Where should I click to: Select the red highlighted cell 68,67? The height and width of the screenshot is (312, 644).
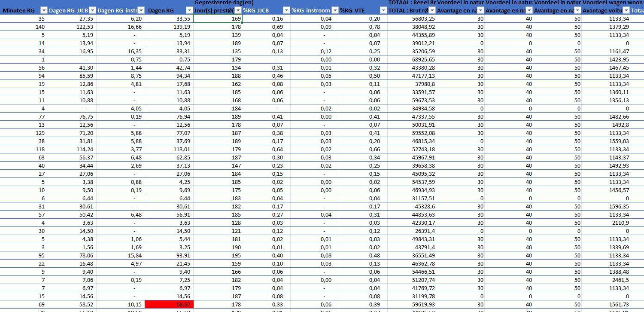[169, 304]
